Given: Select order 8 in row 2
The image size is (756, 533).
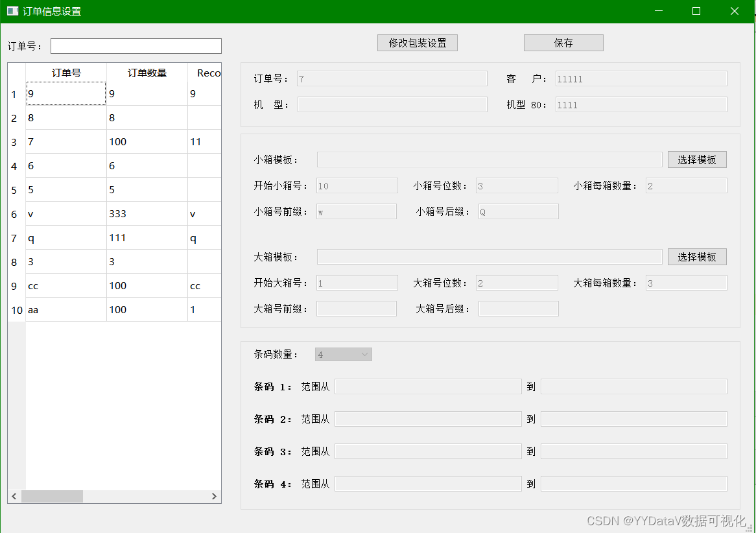Looking at the screenshot, I should click(66, 118).
